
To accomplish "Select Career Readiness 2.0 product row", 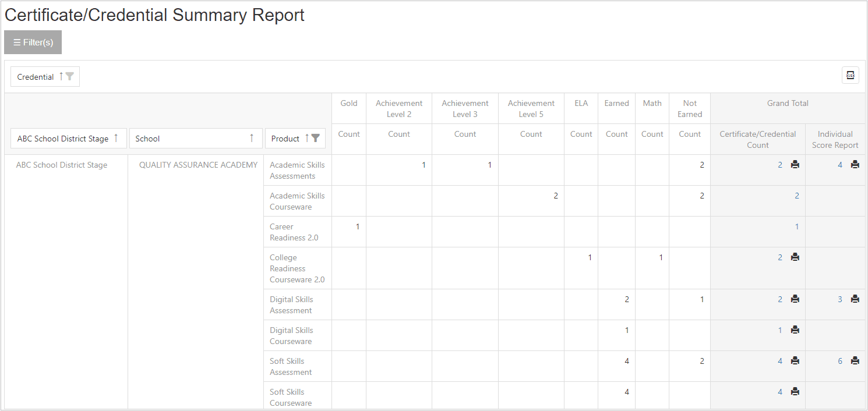I will (297, 232).
